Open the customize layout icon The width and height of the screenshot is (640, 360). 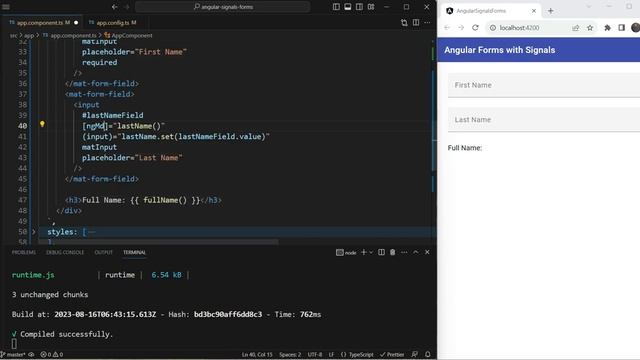pos(371,7)
